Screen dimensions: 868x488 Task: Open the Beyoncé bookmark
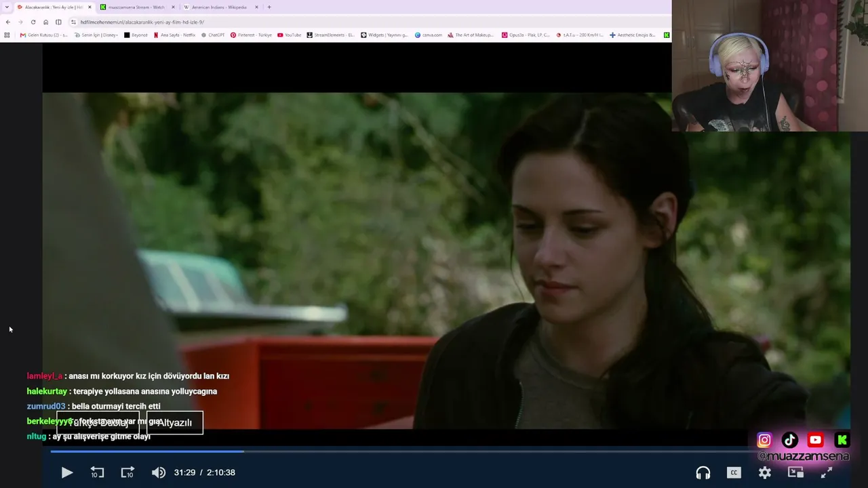coord(136,35)
